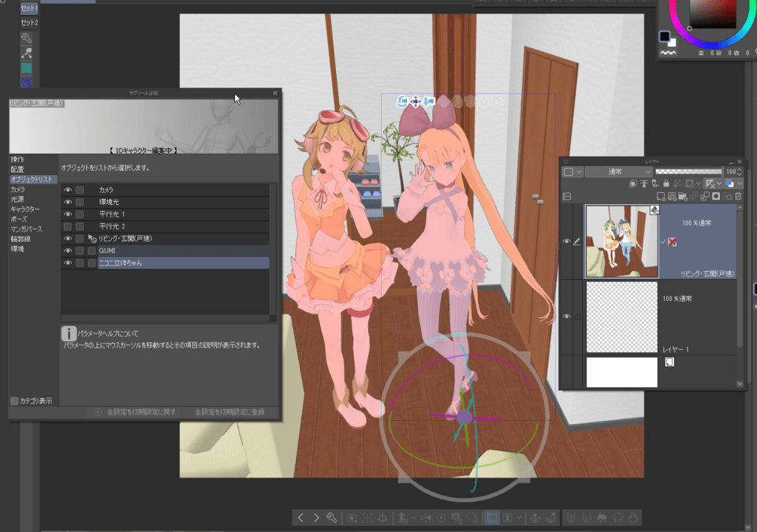Click the delete layer trash icon in the Layers panel
Screen dimensions: 757x532
(x=739, y=198)
